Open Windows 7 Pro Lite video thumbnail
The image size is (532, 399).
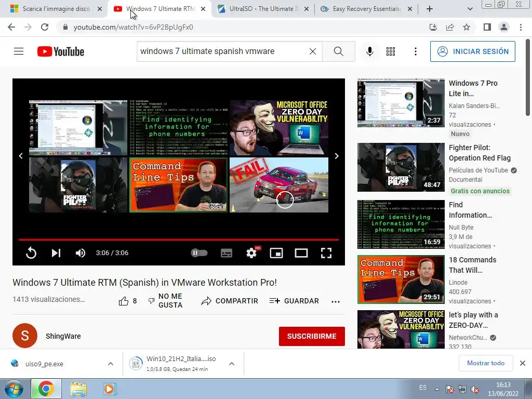pyautogui.click(x=401, y=103)
